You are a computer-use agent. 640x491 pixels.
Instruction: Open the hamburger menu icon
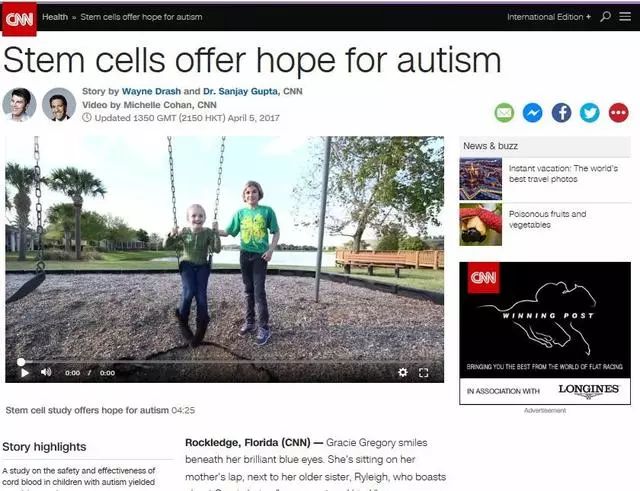coord(625,16)
